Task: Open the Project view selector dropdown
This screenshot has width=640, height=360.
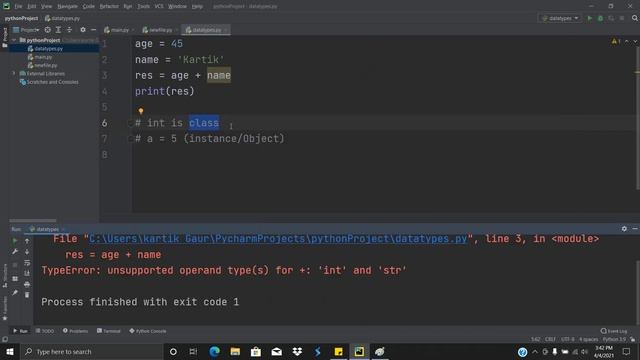Action: coord(26,30)
